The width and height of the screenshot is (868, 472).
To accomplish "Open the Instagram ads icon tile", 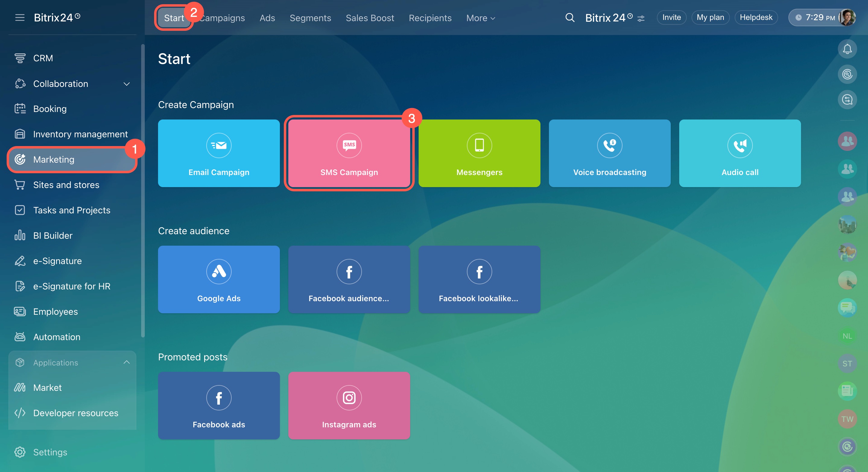I will click(x=349, y=398).
